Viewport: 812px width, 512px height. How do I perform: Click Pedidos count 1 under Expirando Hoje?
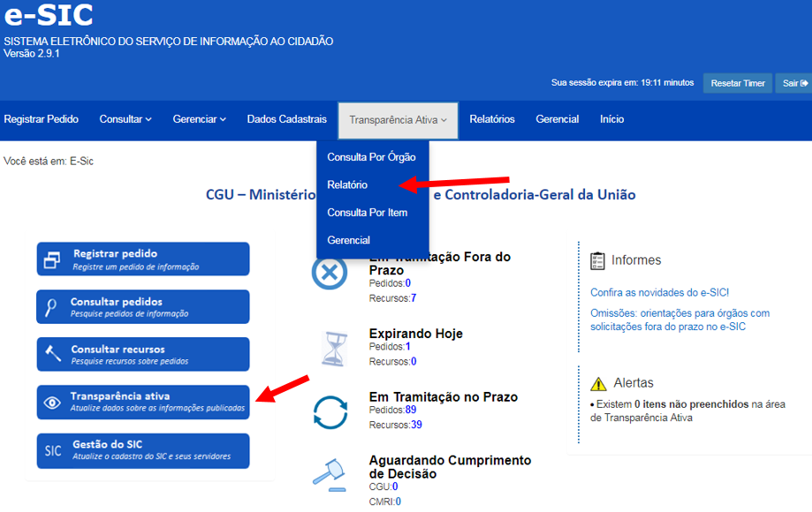[x=408, y=347]
